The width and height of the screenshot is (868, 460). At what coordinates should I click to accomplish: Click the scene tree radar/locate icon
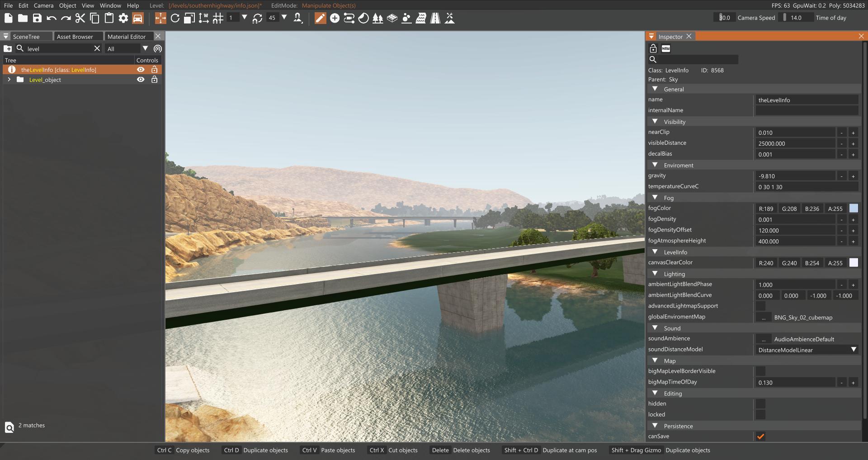coord(158,48)
